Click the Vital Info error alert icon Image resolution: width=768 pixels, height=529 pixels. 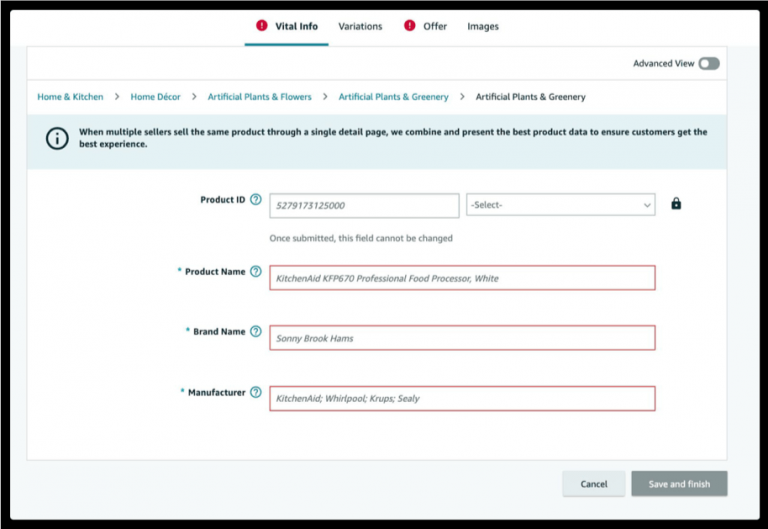coord(262,25)
